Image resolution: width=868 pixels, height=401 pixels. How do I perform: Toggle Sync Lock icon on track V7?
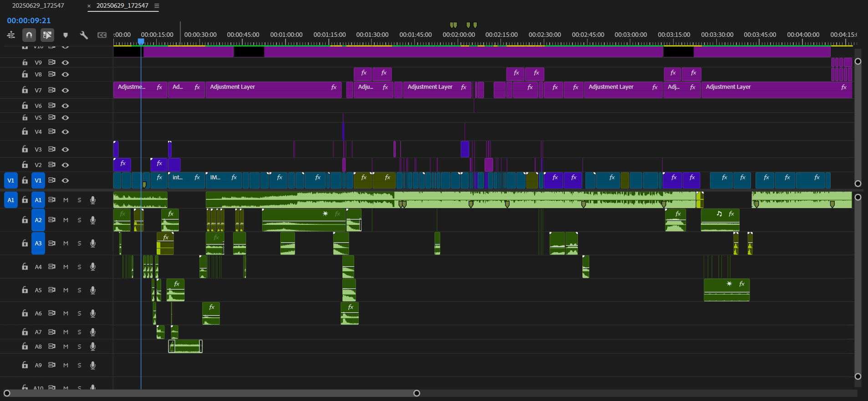[52, 90]
